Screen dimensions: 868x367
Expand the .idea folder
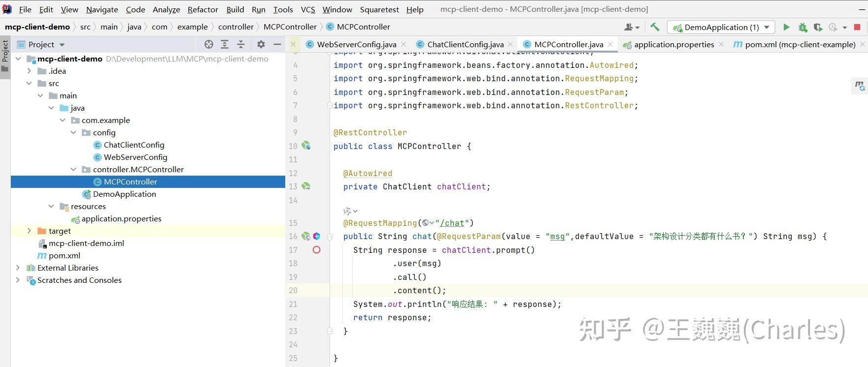(x=29, y=71)
